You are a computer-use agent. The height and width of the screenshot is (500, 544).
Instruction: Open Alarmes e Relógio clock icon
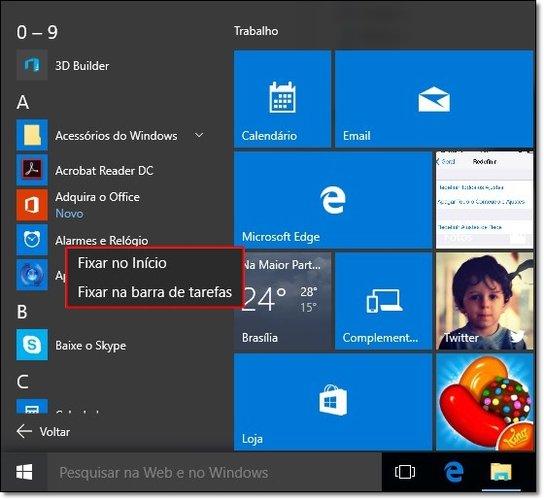32,240
